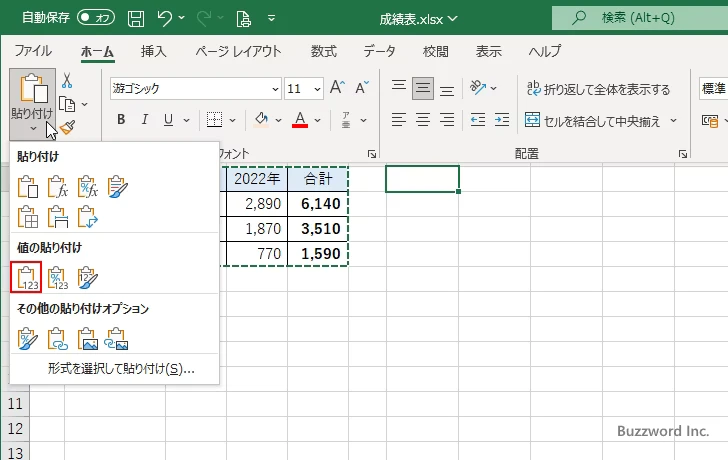728x460 pixels.
Task: Expand the font color dropdown arrow
Action: (x=318, y=120)
